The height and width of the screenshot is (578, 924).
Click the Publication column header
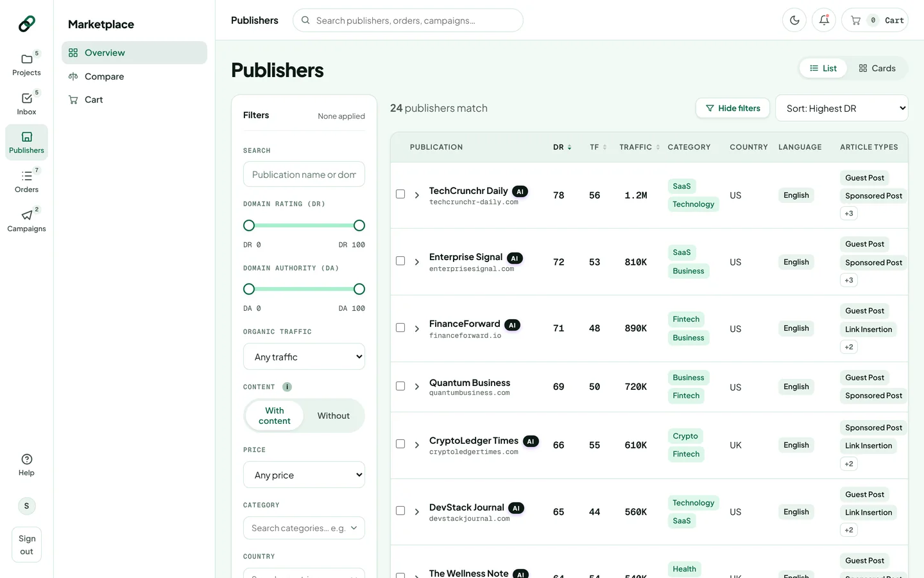tap(436, 147)
